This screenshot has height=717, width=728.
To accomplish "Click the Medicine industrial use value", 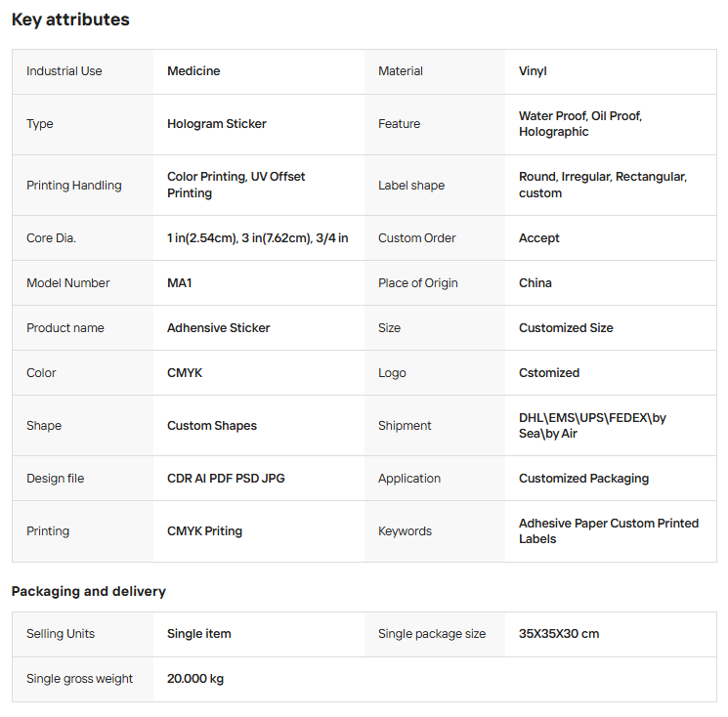I will pyautogui.click(x=193, y=71).
